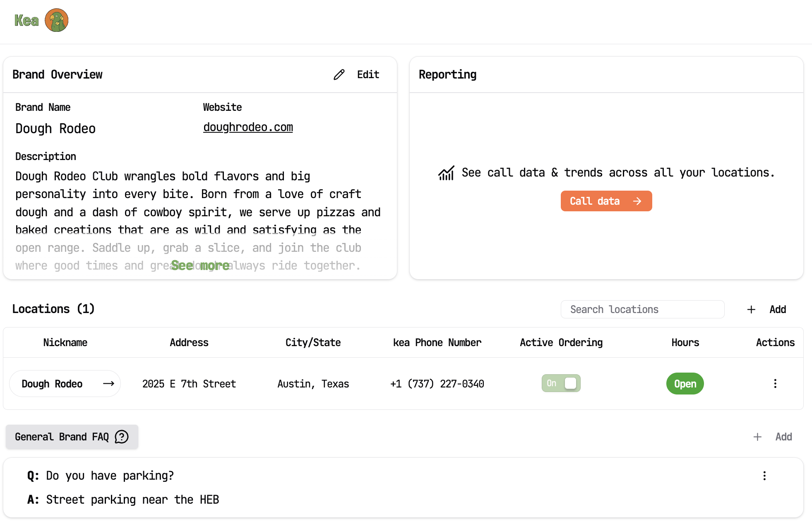Click the Open hours badge
The height and width of the screenshot is (526, 812).
(685, 384)
